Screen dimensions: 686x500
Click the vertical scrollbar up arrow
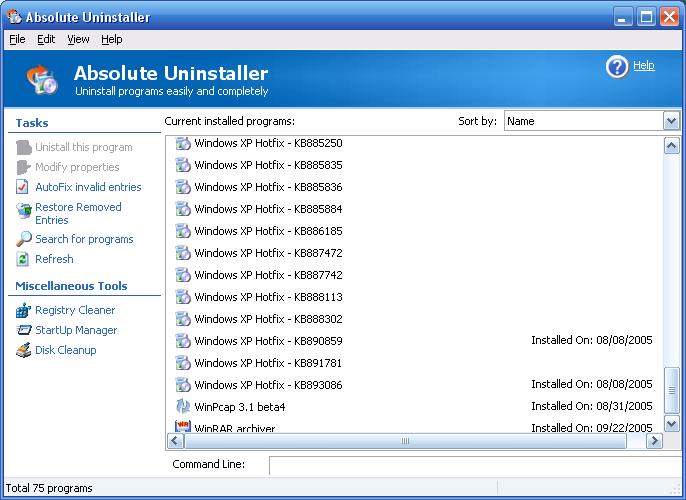672,145
